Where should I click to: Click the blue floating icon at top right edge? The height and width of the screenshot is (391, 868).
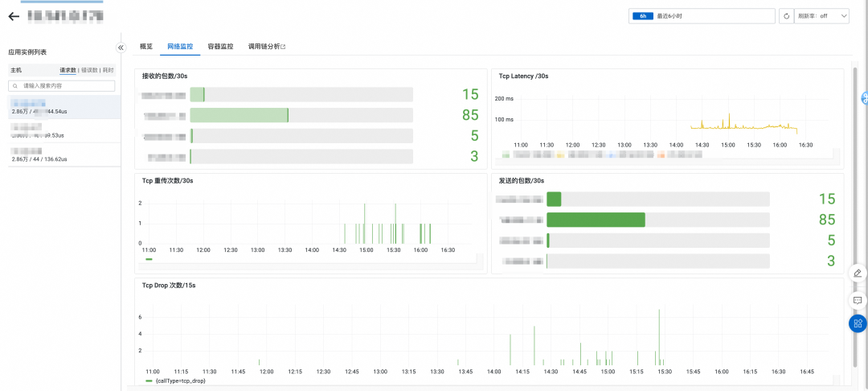click(x=864, y=99)
